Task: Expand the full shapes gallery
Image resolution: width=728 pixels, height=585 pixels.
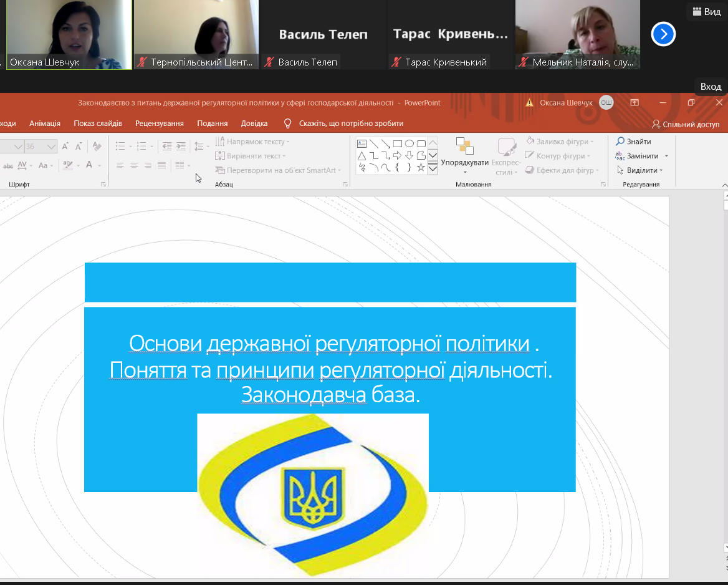Action: 433,168
